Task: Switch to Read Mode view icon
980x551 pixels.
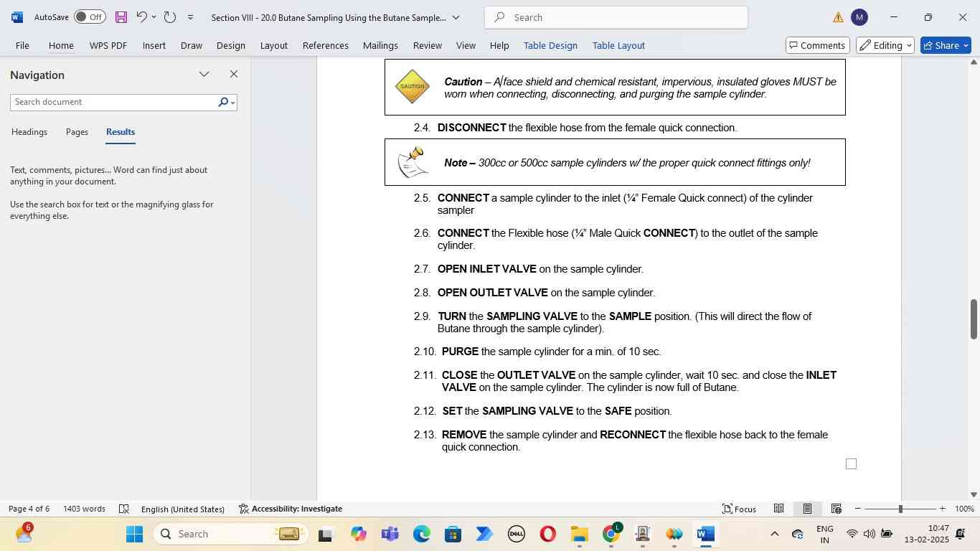Action: [778, 509]
